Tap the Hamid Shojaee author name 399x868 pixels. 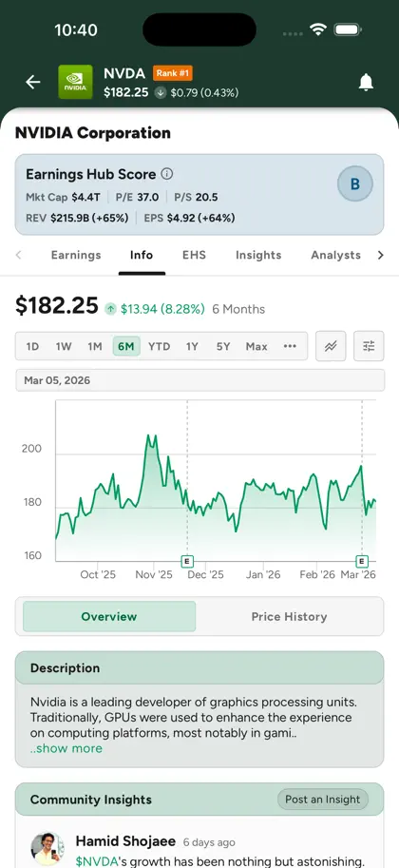[125, 841]
